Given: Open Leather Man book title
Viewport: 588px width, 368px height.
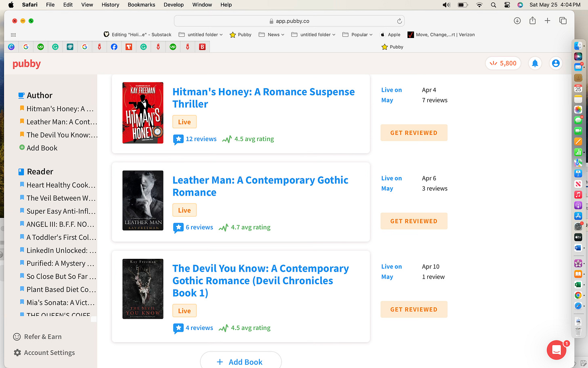Looking at the screenshot, I should (260, 186).
